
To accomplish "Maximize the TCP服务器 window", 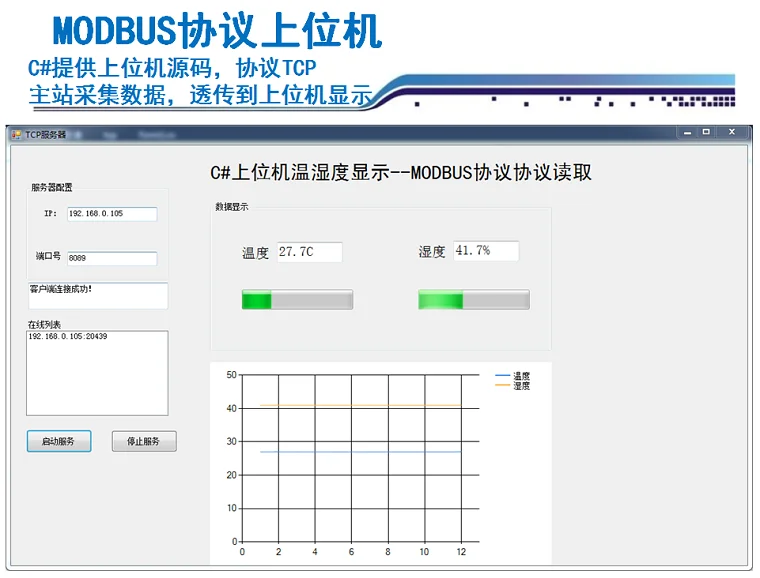I will pyautogui.click(x=706, y=132).
